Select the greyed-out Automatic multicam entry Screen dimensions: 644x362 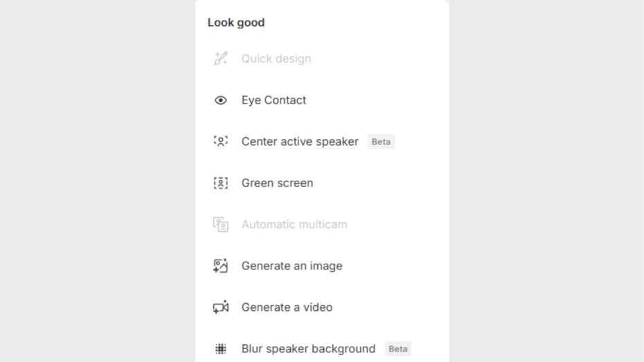(294, 224)
